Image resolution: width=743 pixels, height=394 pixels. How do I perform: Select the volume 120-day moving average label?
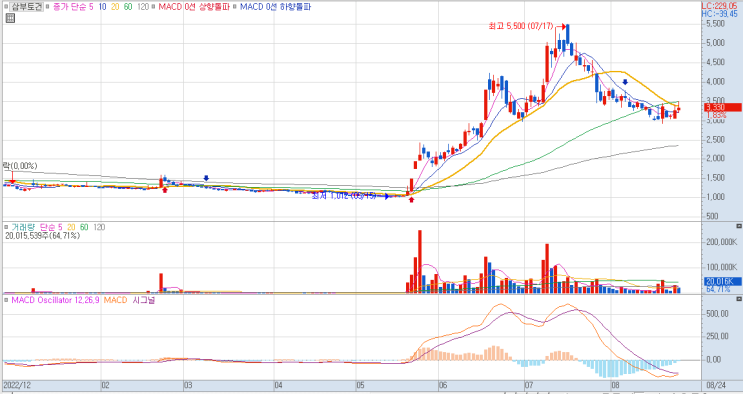pyautogui.click(x=99, y=228)
